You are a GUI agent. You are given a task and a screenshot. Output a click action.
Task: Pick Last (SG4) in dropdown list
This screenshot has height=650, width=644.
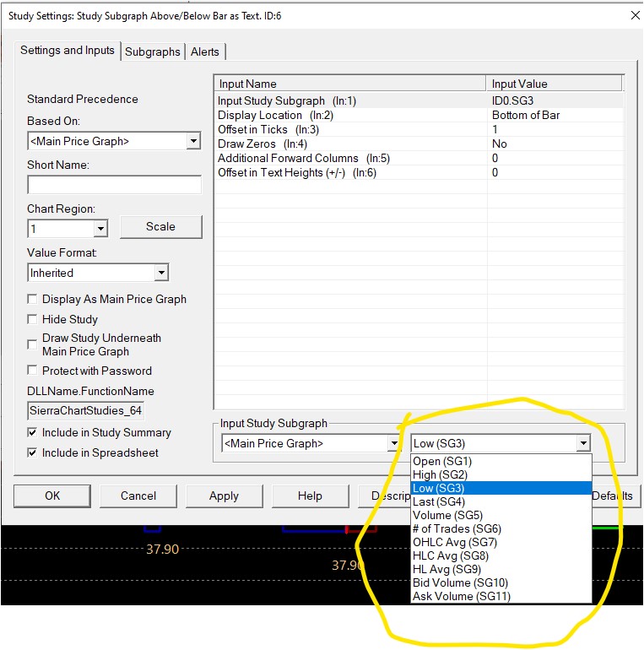point(501,501)
